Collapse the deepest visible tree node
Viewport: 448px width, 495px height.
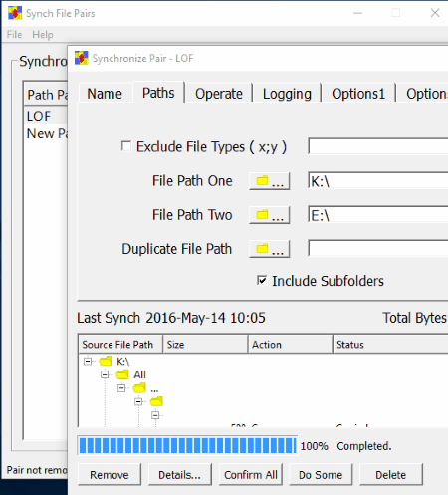click(155, 415)
